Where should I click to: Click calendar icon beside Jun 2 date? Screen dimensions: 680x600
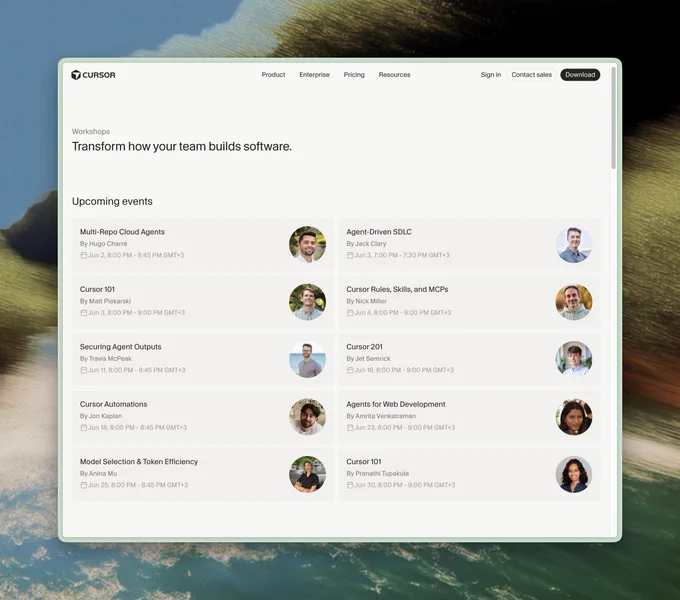(83, 255)
